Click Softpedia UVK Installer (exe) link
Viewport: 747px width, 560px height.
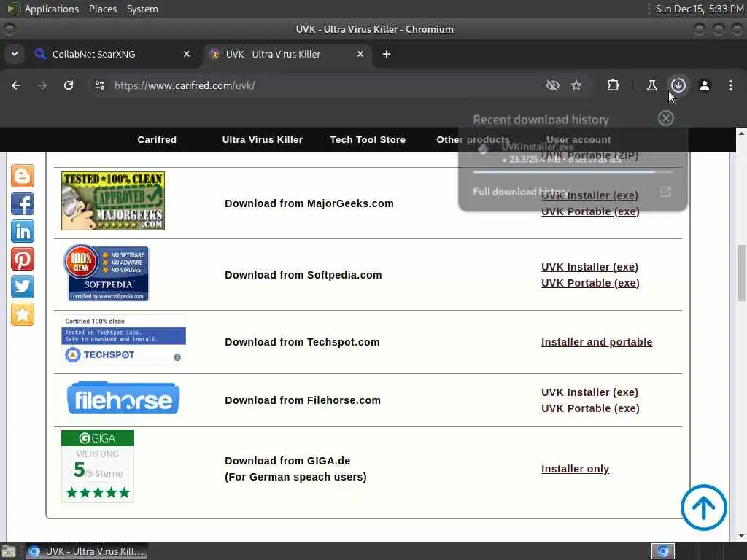click(589, 267)
